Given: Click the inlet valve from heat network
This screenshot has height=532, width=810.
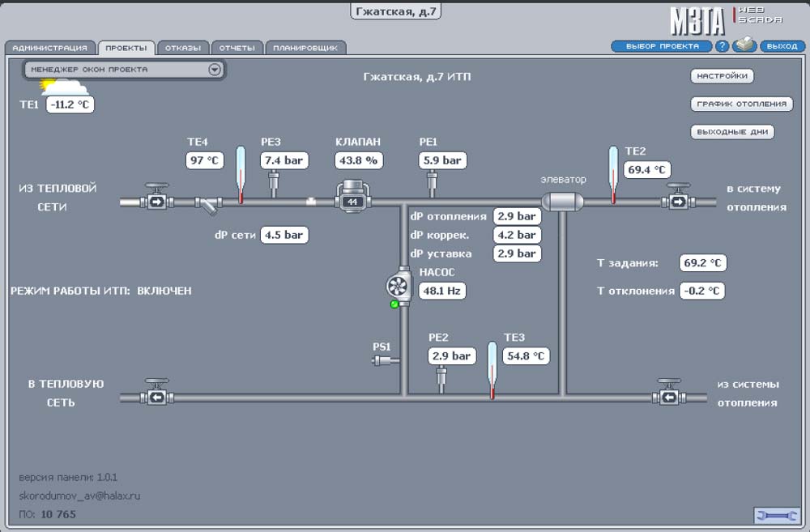Looking at the screenshot, I should 156,197.
